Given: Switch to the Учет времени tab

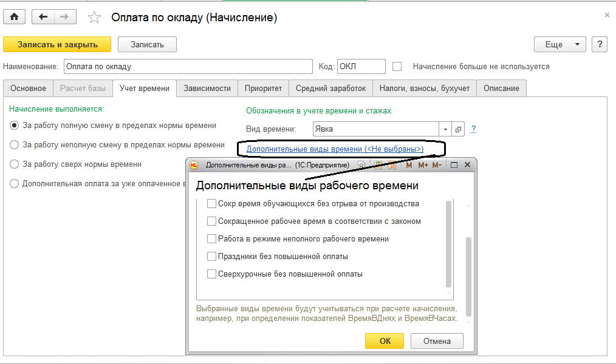Looking at the screenshot, I should 145,88.
